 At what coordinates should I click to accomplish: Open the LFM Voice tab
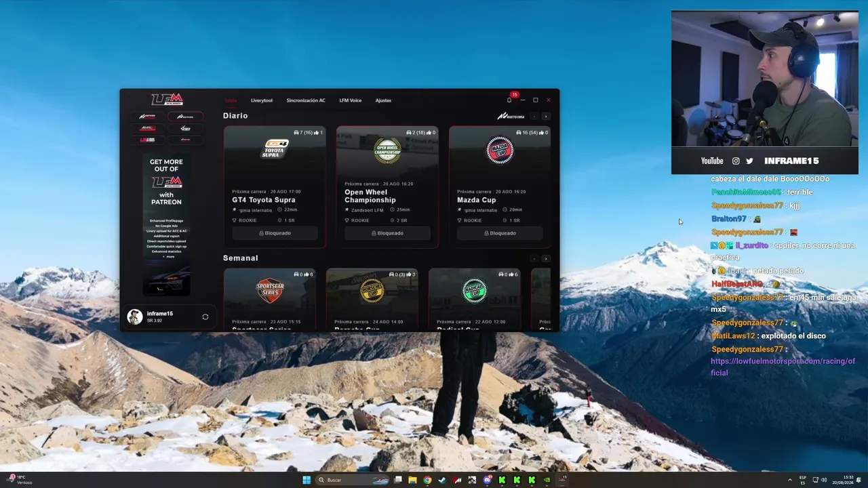coord(351,100)
